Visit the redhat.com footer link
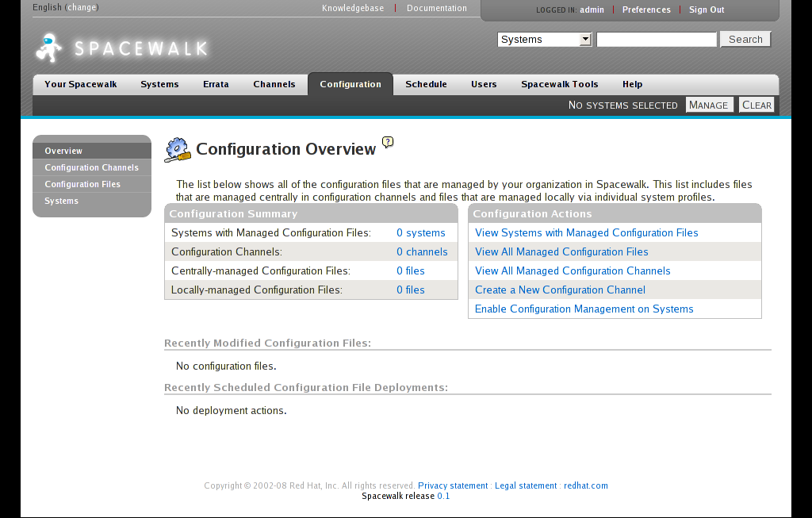Viewport: 812px width, 518px height. 586,486
